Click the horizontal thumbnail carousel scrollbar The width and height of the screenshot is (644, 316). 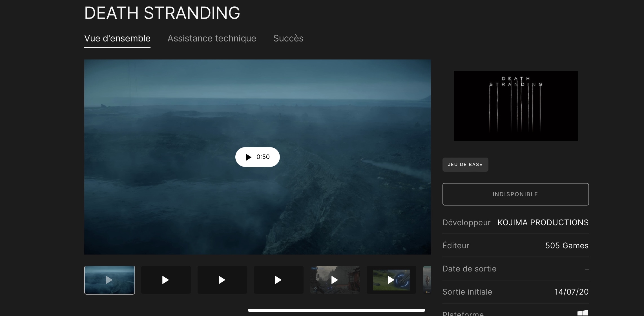click(x=336, y=310)
